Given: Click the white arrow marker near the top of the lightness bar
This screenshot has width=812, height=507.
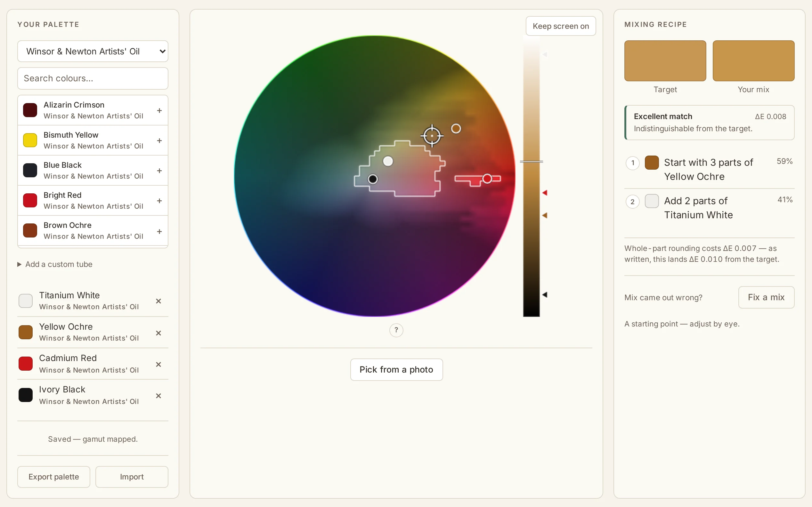Looking at the screenshot, I should [x=545, y=54].
